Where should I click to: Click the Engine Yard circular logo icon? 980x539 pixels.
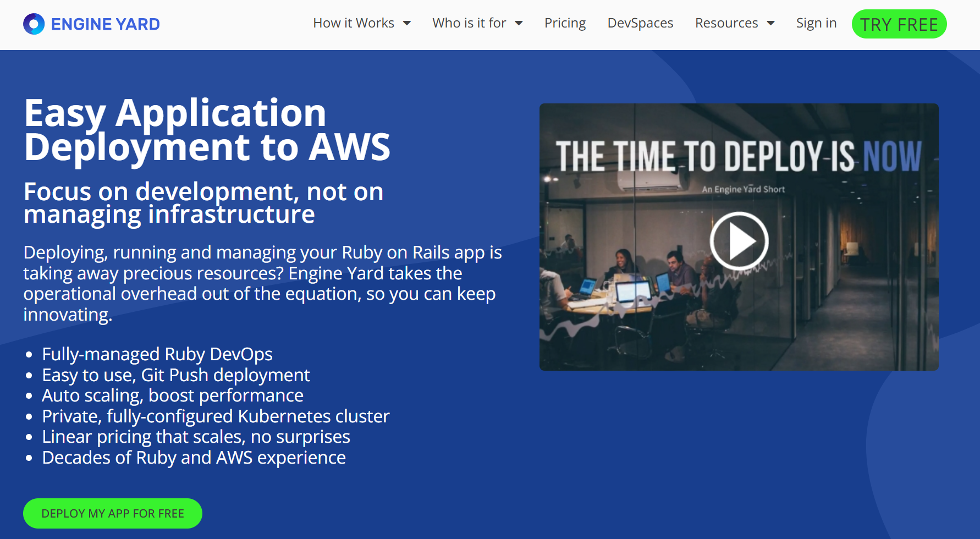(x=34, y=24)
